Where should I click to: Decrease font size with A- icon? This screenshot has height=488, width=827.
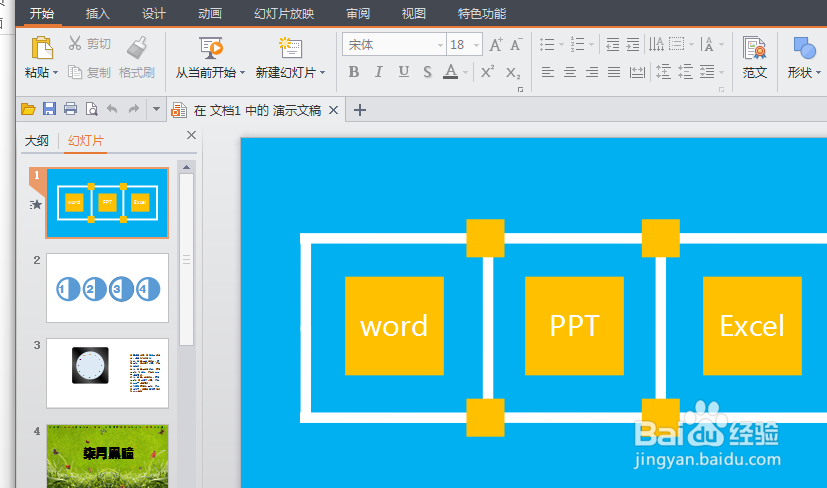[516, 44]
